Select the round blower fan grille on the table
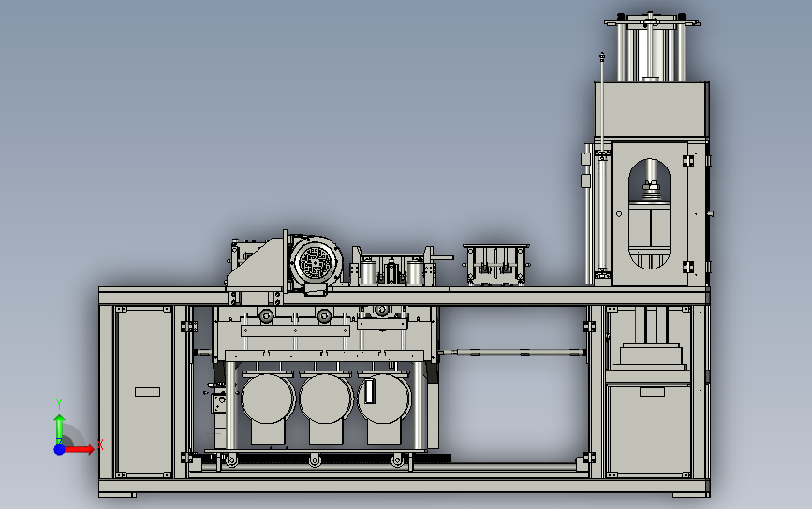Viewport: 812px width, 509px height. (x=316, y=261)
